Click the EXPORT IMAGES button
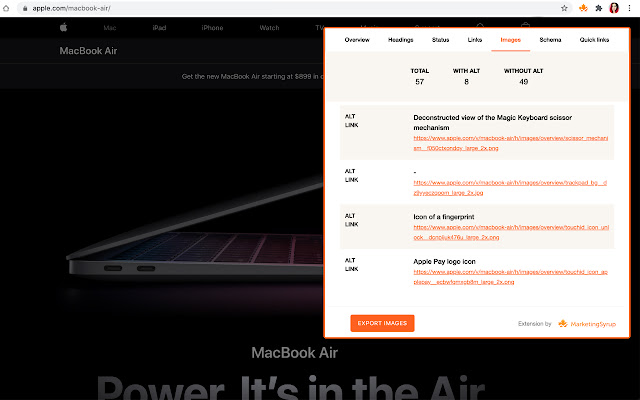This screenshot has height=400, width=640. point(382,323)
